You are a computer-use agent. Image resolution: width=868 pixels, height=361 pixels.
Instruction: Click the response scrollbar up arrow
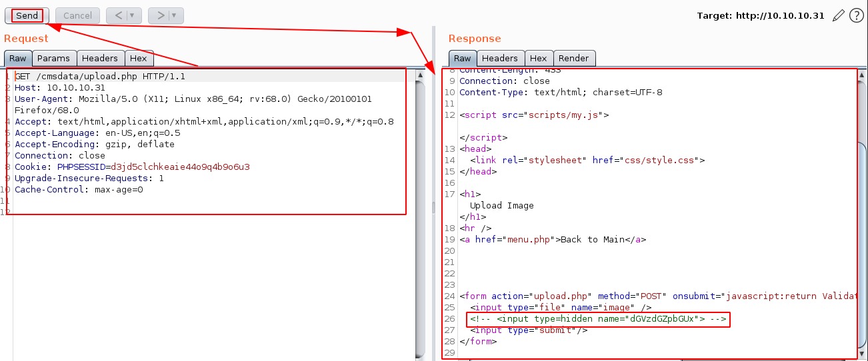point(862,75)
